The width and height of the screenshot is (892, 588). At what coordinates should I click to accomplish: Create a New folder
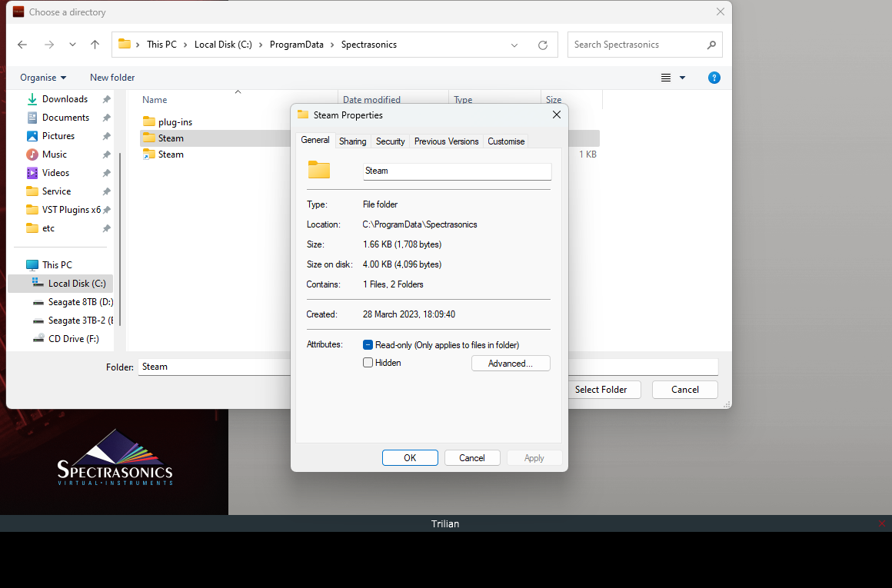[x=112, y=78]
